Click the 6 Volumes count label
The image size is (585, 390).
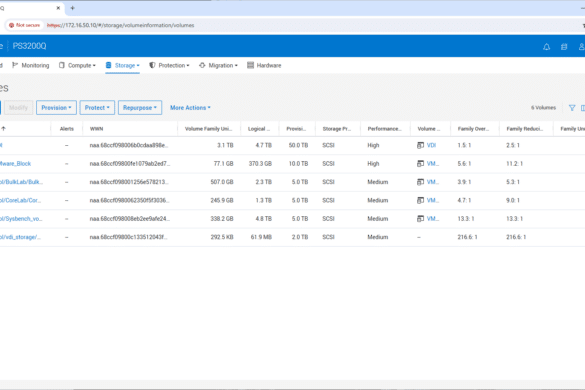pyautogui.click(x=543, y=107)
